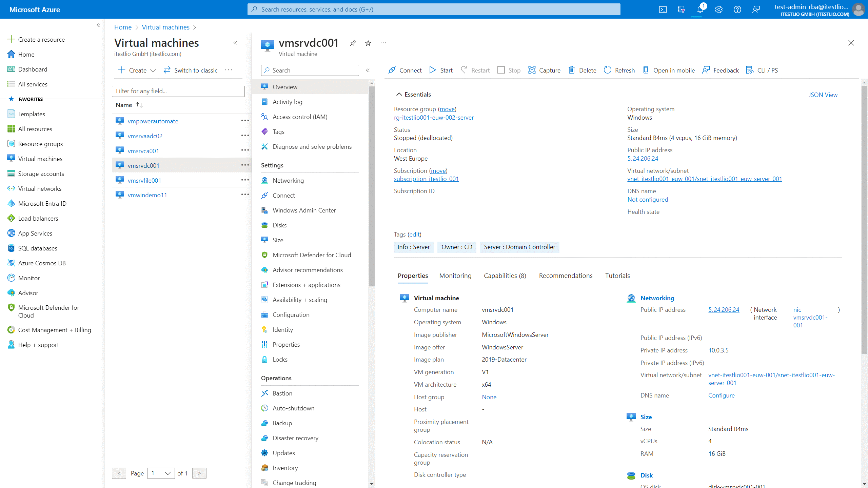Open Microsoft Entra ID in the sidebar
Viewport: 868px width, 488px height.
(42, 203)
